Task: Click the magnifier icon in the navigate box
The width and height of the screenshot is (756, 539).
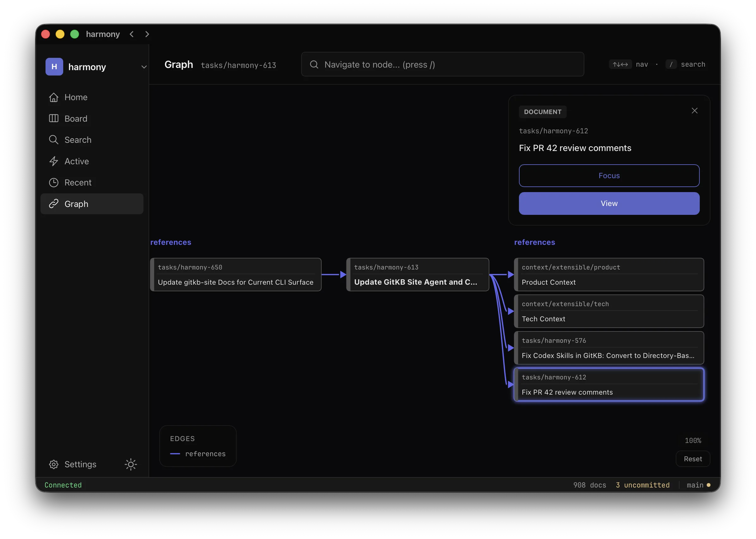Action: coord(314,64)
